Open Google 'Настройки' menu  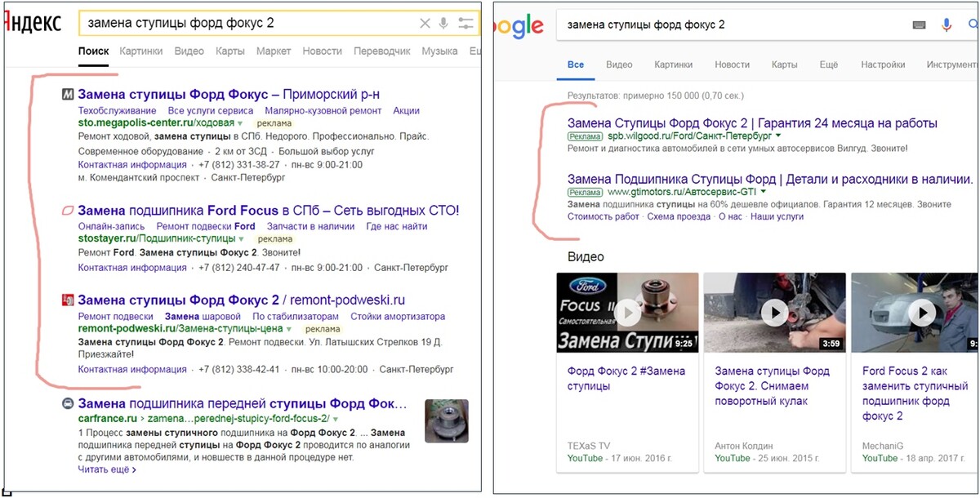point(883,64)
